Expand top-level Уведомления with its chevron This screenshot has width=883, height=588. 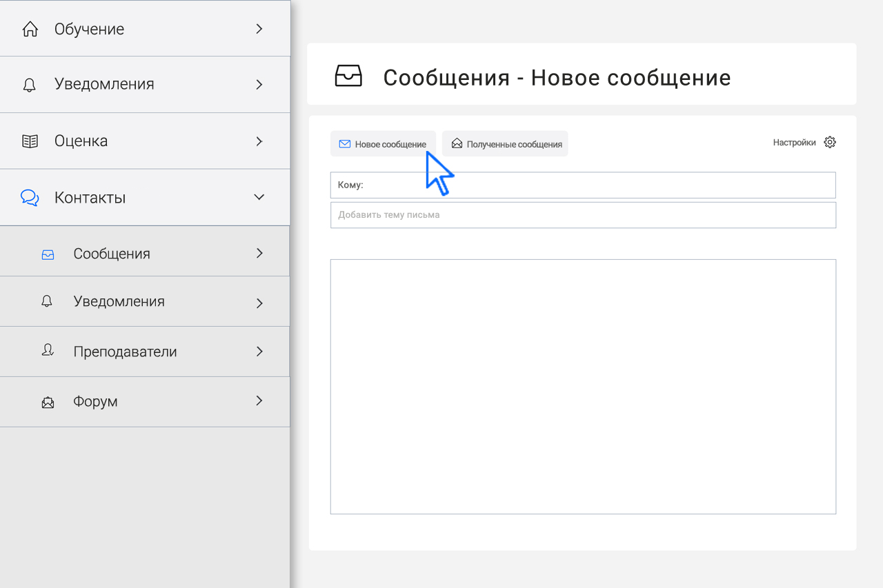point(259,85)
